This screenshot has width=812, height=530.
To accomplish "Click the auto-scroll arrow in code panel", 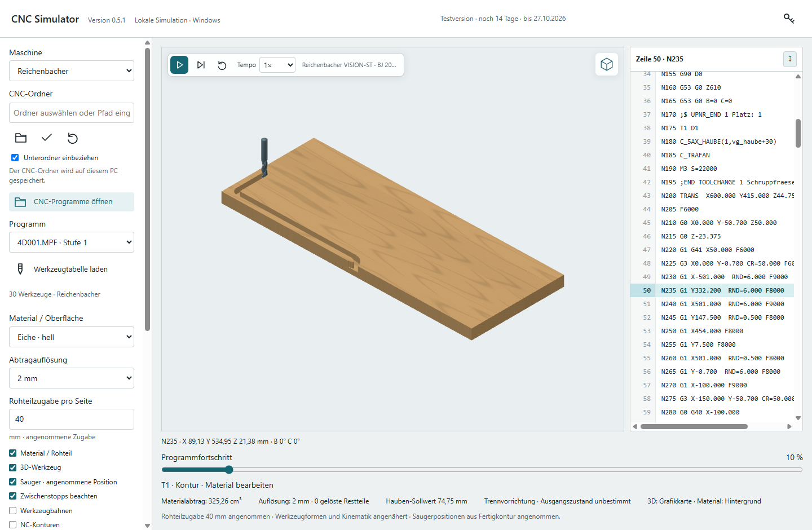I will click(789, 59).
